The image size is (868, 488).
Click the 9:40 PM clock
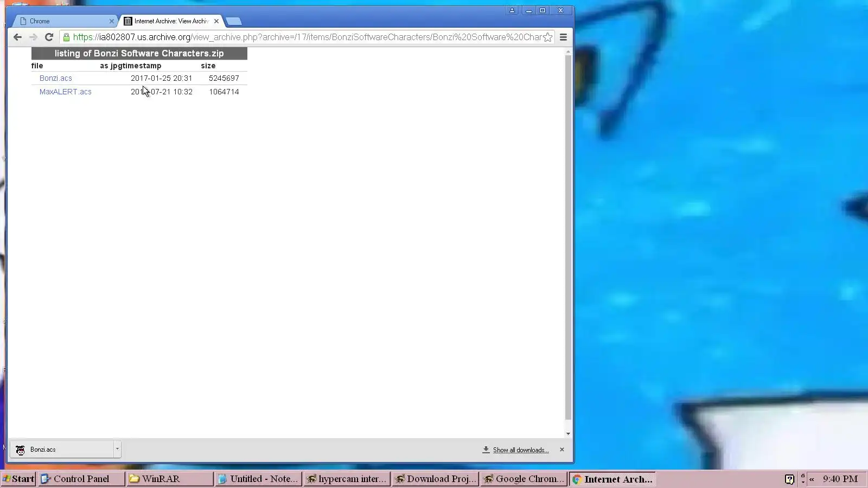(x=840, y=479)
